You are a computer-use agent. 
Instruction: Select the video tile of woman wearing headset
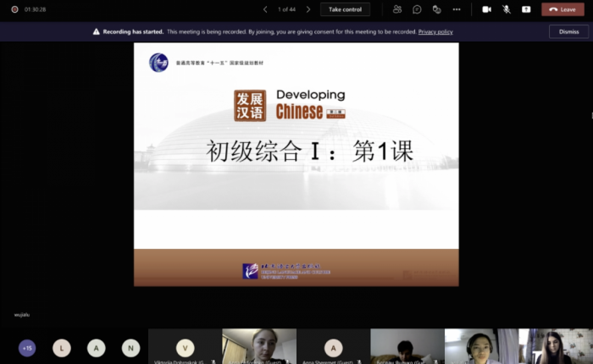481,346
